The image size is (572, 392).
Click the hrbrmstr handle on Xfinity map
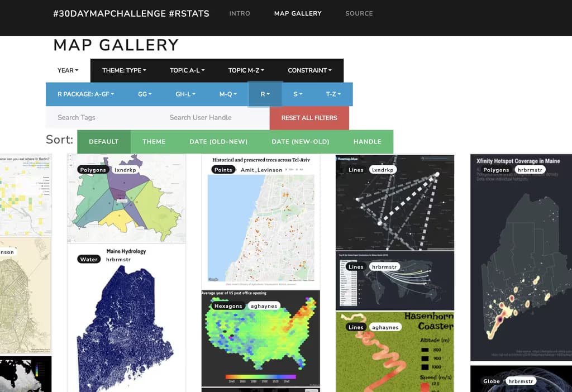(530, 169)
